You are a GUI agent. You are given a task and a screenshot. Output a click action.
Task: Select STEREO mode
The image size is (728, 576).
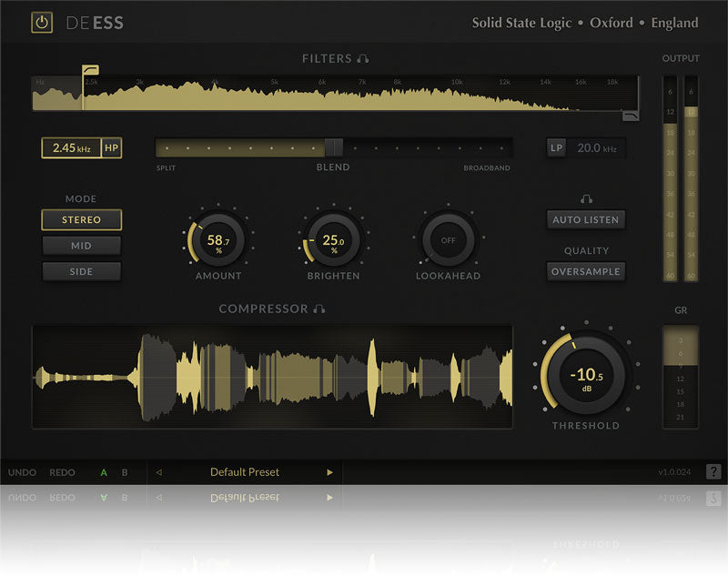81,219
